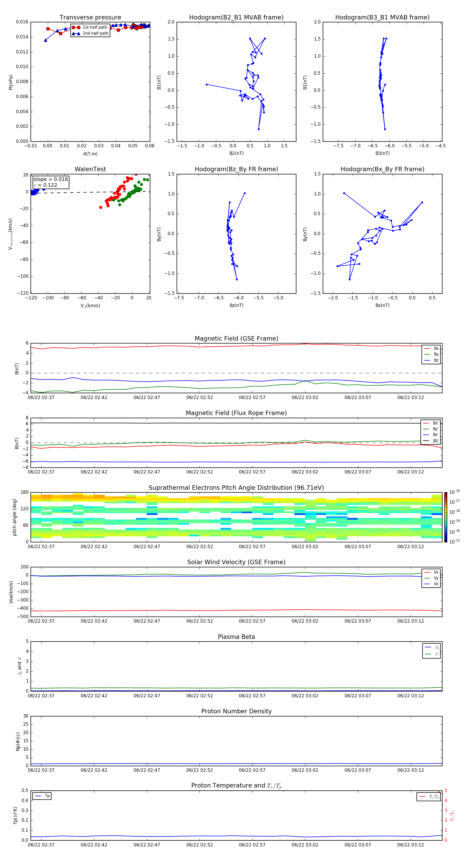The width and height of the screenshot is (473, 868).
Task: Select Bz' in Flux Rope legend
Action: pos(431,435)
